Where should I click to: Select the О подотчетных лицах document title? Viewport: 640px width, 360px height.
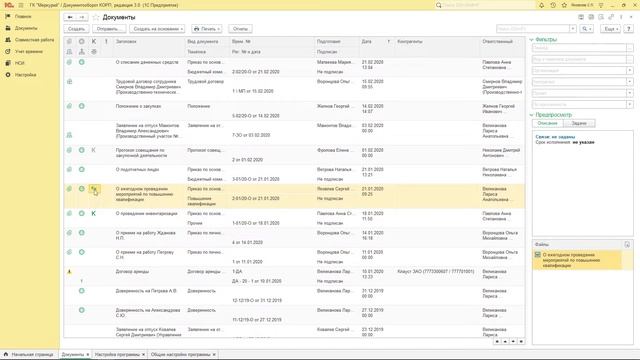tap(137, 169)
